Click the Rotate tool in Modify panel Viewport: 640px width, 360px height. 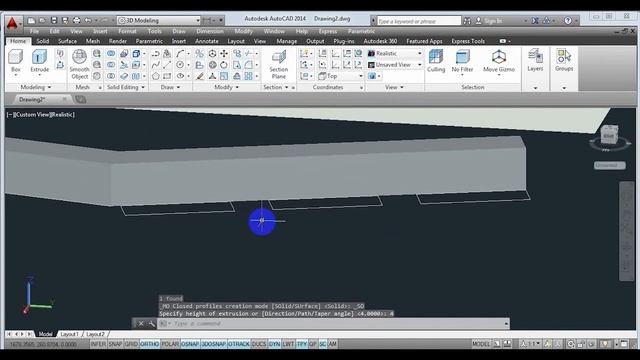224,65
